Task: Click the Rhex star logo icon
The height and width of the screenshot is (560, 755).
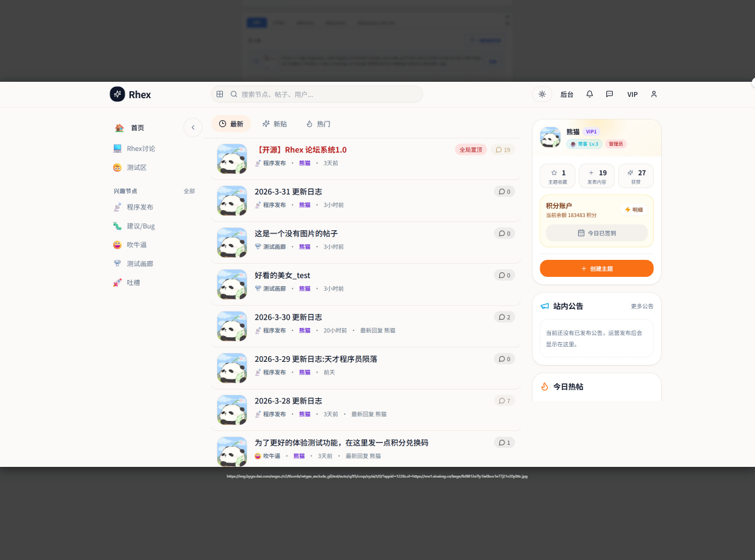Action: tap(118, 94)
